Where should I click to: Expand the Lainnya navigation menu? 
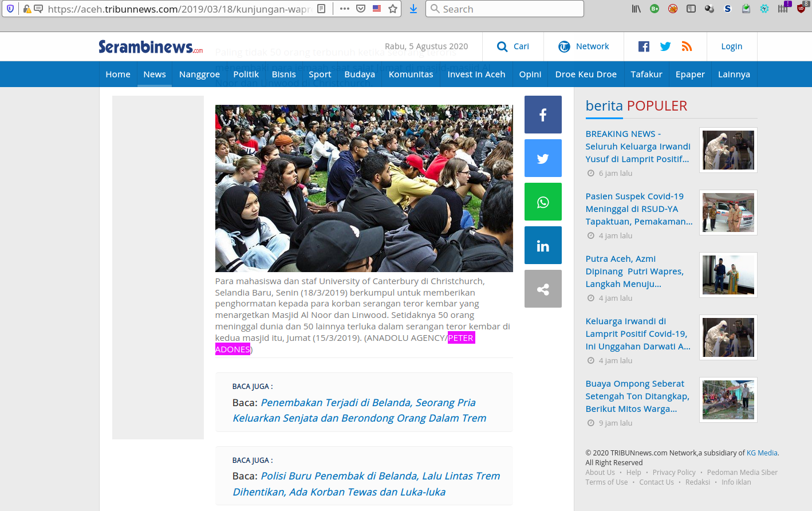tap(734, 74)
